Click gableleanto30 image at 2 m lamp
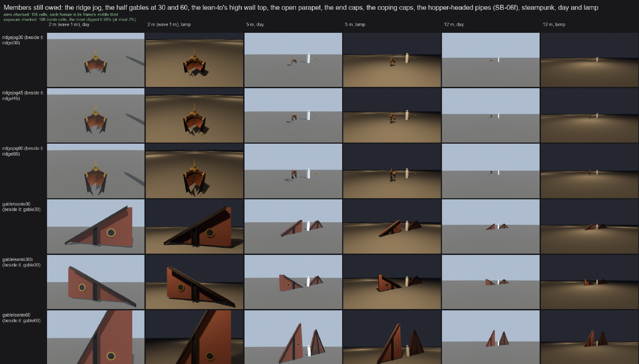This screenshot has height=364, width=639. [194, 226]
